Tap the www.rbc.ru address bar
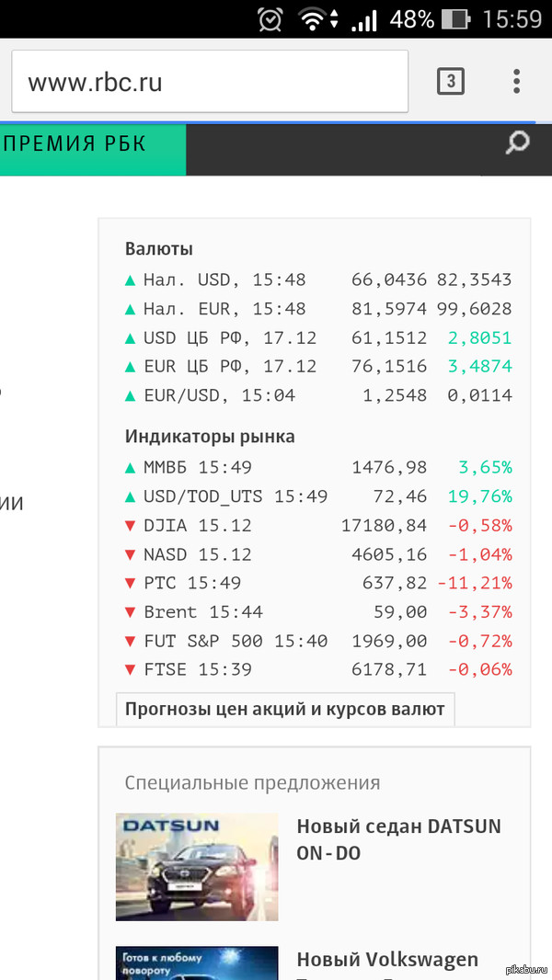 [210, 82]
